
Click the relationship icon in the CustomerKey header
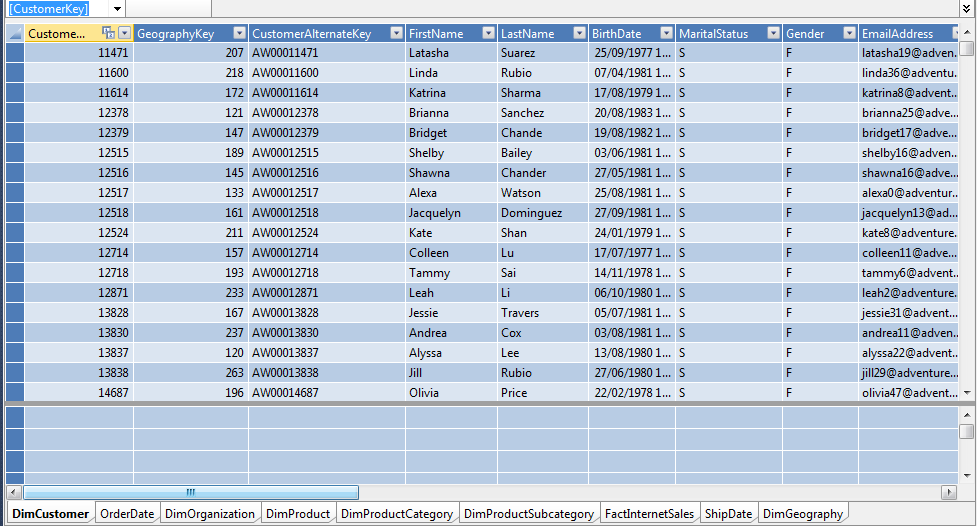(109, 33)
